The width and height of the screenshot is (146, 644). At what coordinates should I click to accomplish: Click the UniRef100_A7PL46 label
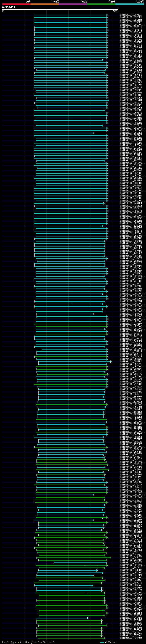pos(131,32)
